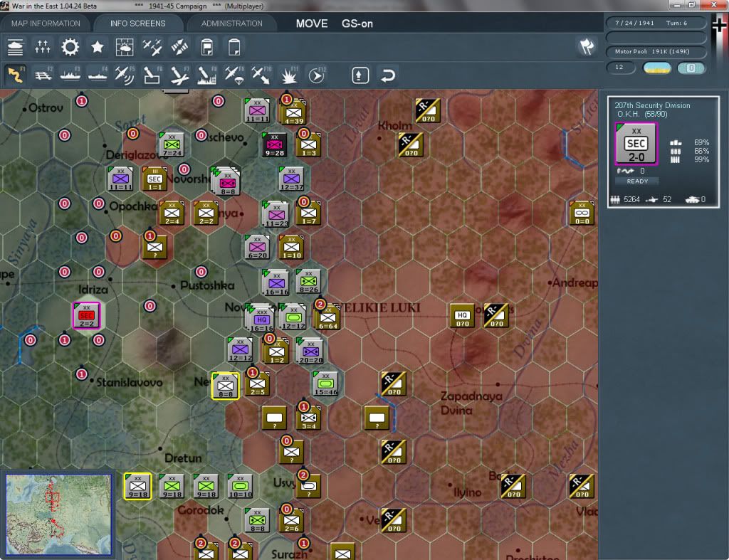Open the weather map icon
729x560 pixels.
(x=125, y=47)
